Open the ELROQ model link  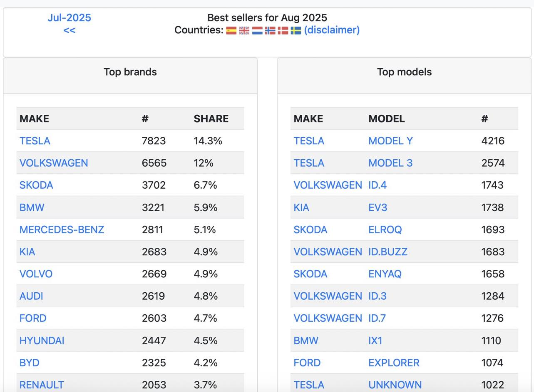(385, 229)
